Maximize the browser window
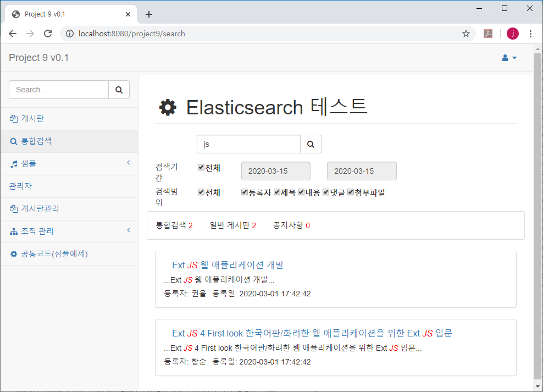Viewport: 543px width, 392px height. 505,8
